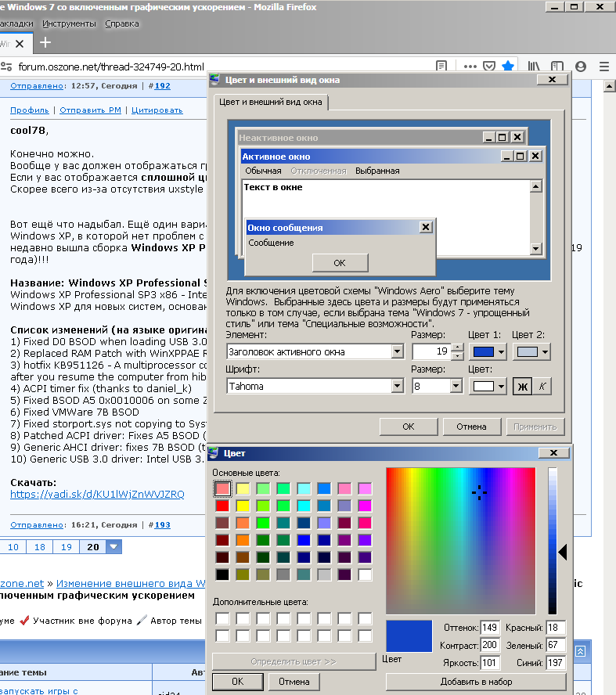This screenshot has height=695, width=616.
Task: Click site permissions icon in address bar
Action: (x=6, y=67)
